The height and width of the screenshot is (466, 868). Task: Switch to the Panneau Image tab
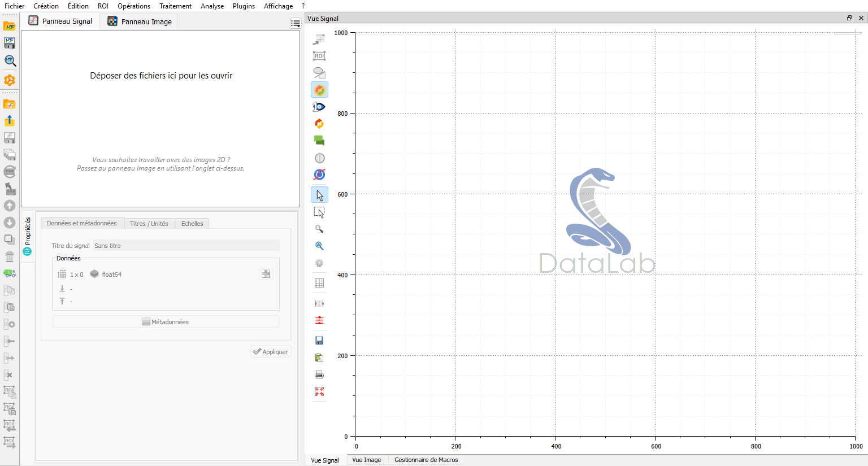(140, 21)
